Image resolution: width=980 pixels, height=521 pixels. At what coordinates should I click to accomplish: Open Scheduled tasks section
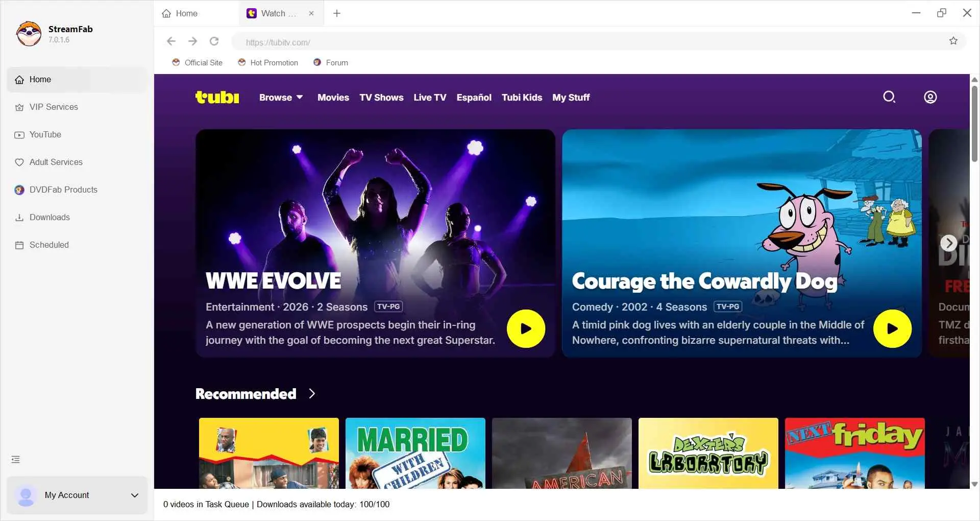point(77,245)
